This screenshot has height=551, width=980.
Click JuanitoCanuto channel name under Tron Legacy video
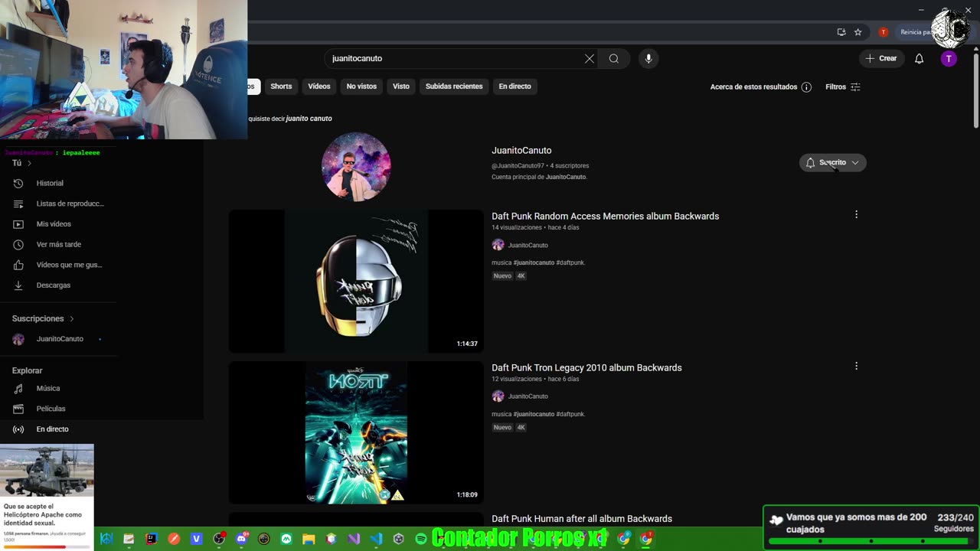point(528,396)
